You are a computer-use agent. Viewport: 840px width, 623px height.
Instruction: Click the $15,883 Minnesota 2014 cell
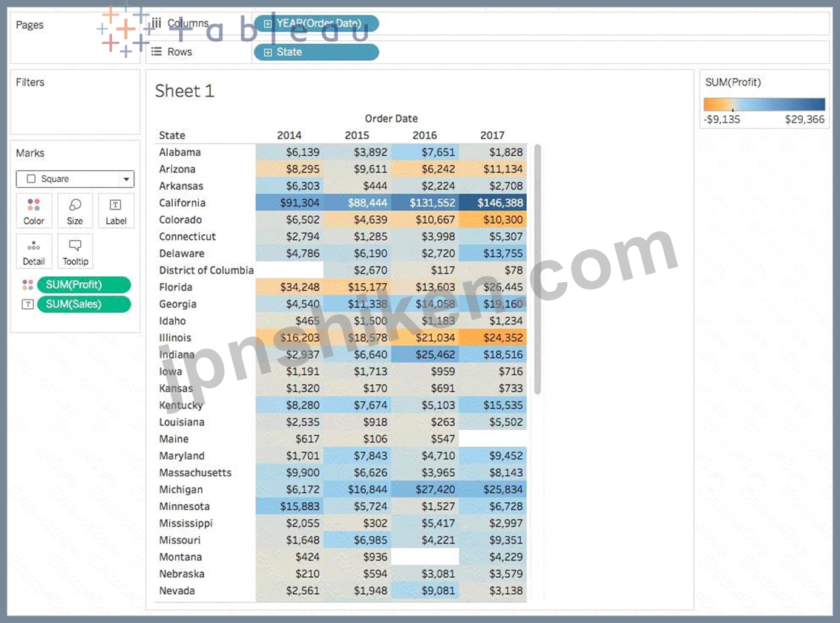290,506
